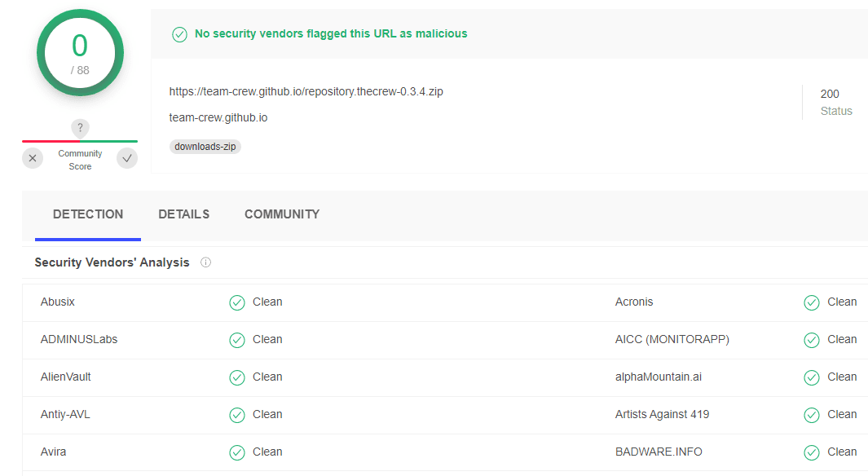Click the red-green community score bar
Image resolution: width=868 pixels, height=476 pixels.
click(x=80, y=141)
